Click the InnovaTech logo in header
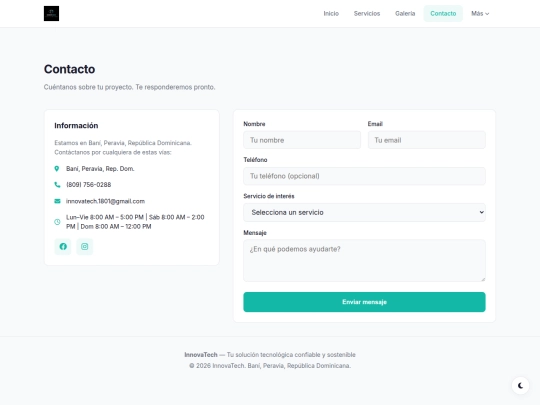This screenshot has width=540, height=405. 51,13
